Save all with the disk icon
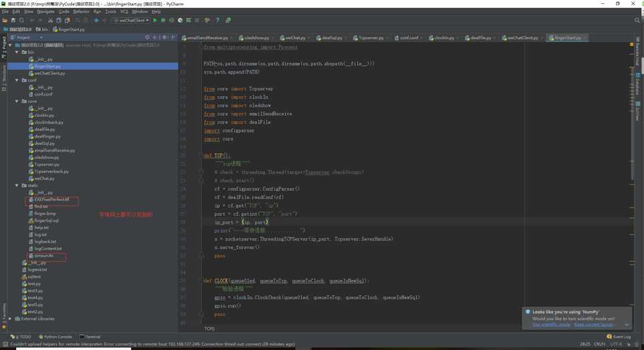 13,20
